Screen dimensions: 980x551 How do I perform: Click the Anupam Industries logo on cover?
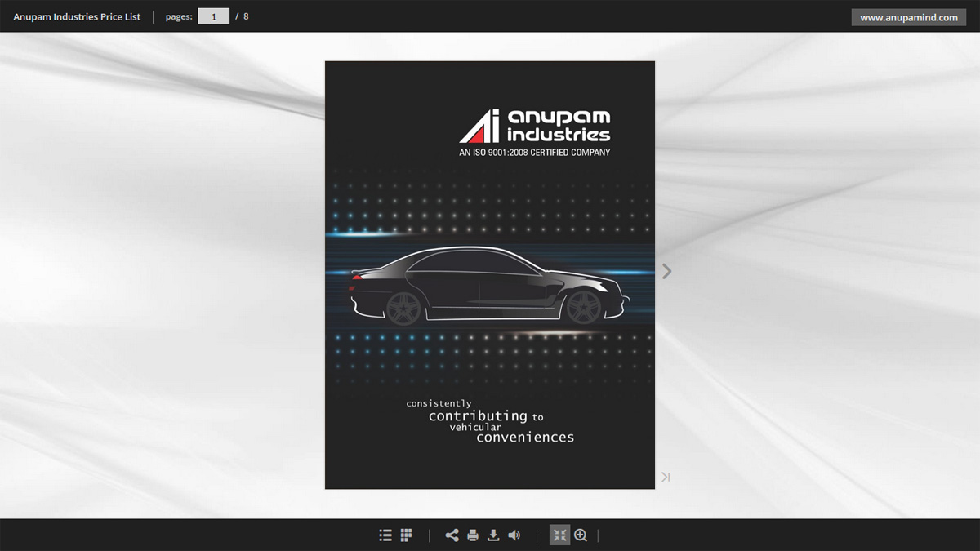(535, 131)
